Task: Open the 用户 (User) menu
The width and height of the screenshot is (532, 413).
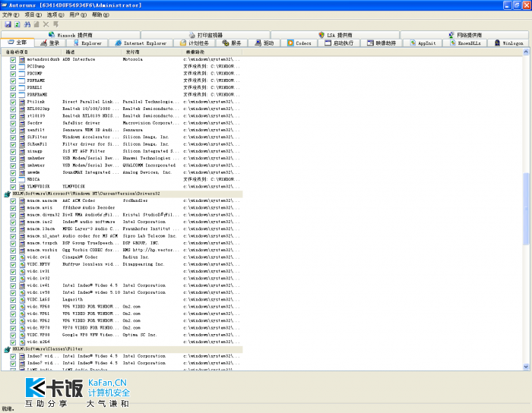Action: (78, 15)
